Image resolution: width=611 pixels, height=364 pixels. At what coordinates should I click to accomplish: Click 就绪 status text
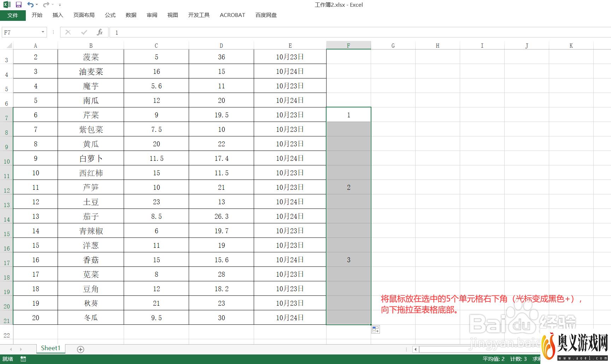[x=7, y=359]
